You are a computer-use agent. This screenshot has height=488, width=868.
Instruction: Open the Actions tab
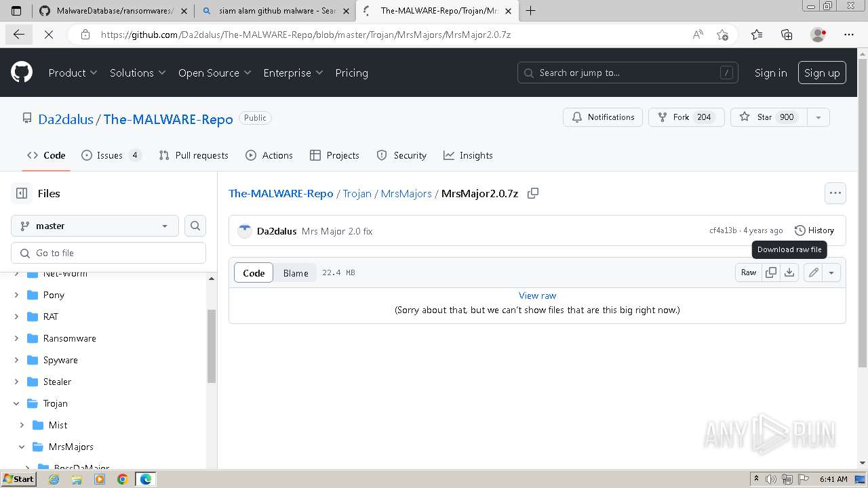pyautogui.click(x=269, y=155)
